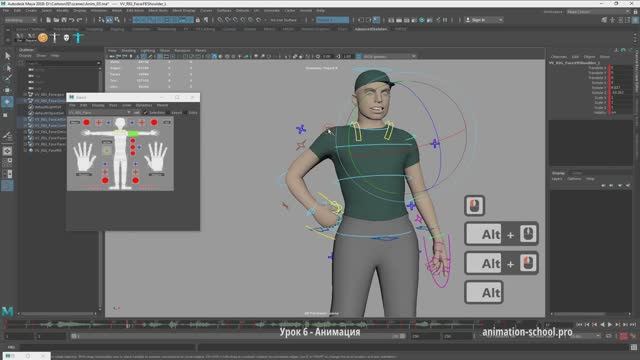Select the arrow Select tool in toolbox
640x360 pixels.
[x=8, y=56]
